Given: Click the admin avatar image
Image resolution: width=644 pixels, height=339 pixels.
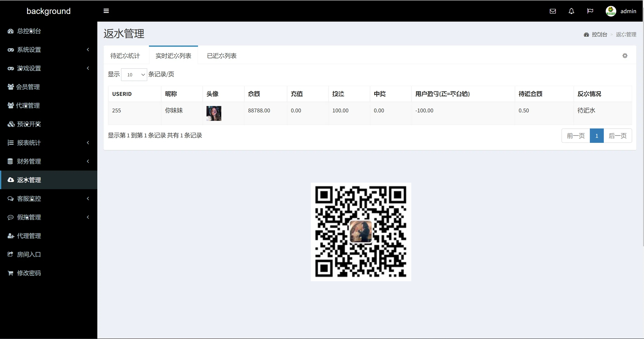Looking at the screenshot, I should (611, 11).
